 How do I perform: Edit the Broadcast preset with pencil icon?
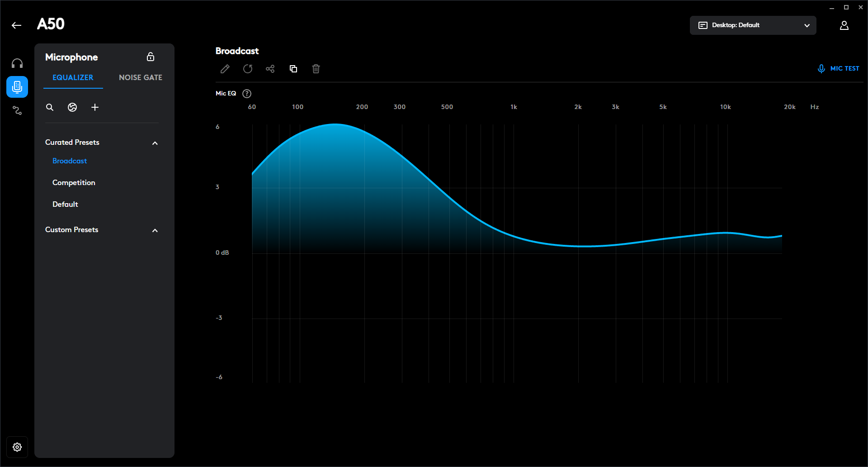[x=225, y=69]
